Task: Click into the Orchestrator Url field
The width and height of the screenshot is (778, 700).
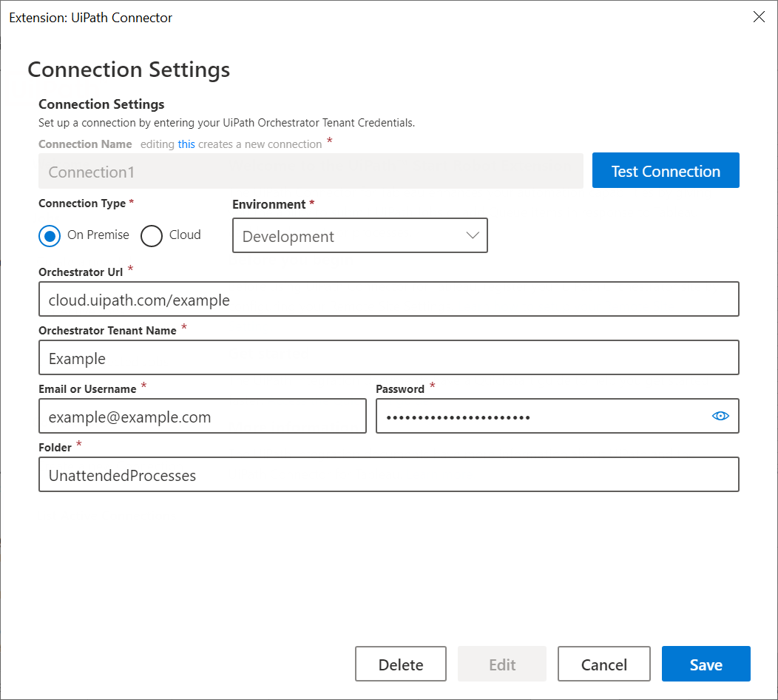Action: point(388,300)
